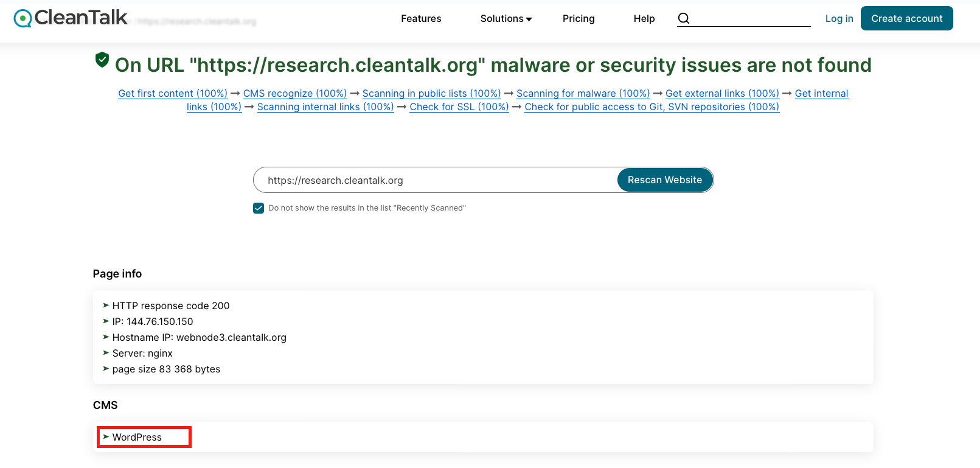Image resolution: width=980 pixels, height=468 pixels.
Task: Click into the website URL field
Action: pyautogui.click(x=435, y=180)
